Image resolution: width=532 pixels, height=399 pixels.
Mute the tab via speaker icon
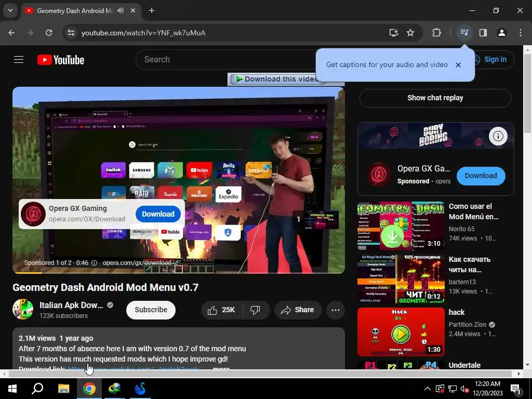point(121,10)
